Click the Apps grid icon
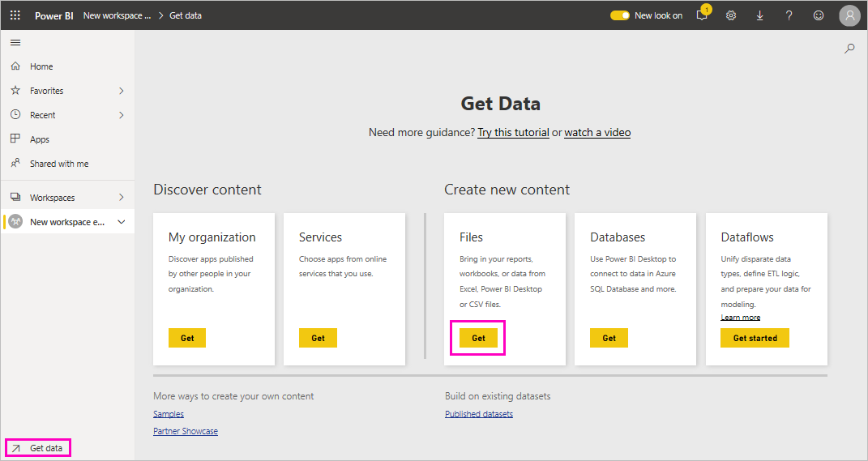The width and height of the screenshot is (868, 461). 15,139
